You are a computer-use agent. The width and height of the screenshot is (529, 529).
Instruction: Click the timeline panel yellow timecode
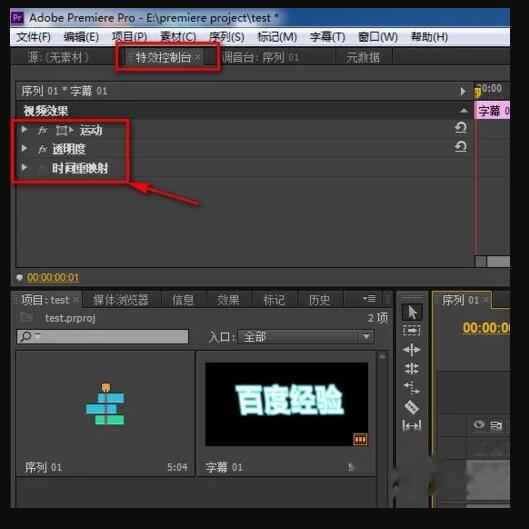pyautogui.click(x=486, y=328)
